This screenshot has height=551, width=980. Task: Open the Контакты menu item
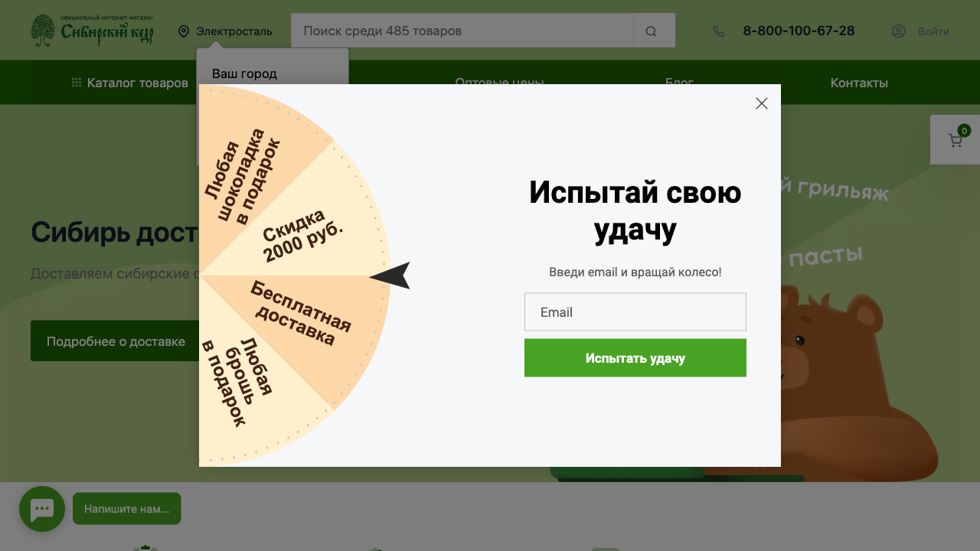point(859,83)
